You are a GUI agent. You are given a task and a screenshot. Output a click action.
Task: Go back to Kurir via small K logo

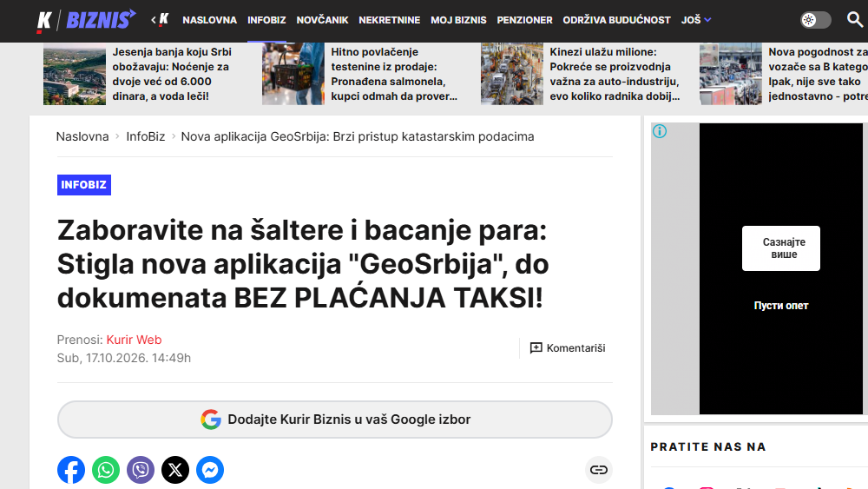[x=160, y=20]
